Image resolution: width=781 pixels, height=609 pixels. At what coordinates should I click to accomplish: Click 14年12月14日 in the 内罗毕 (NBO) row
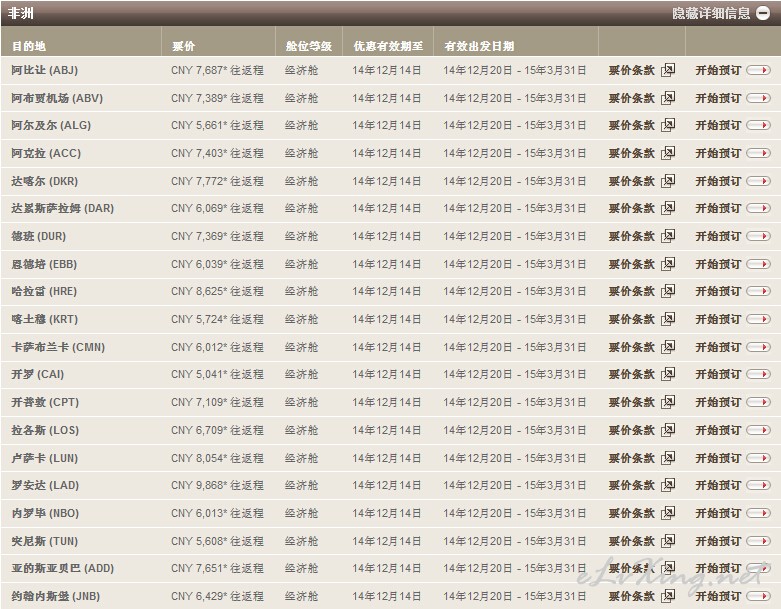387,513
